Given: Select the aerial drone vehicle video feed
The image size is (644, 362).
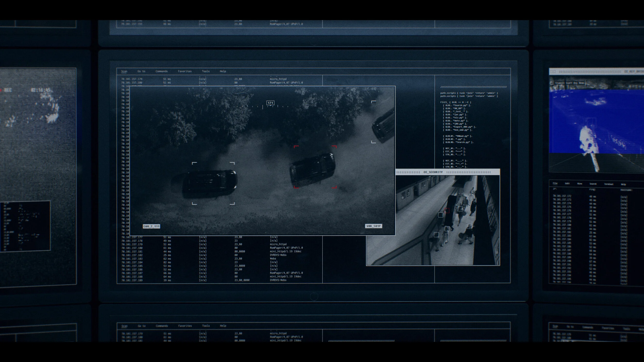Looking at the screenshot, I should 262,161.
